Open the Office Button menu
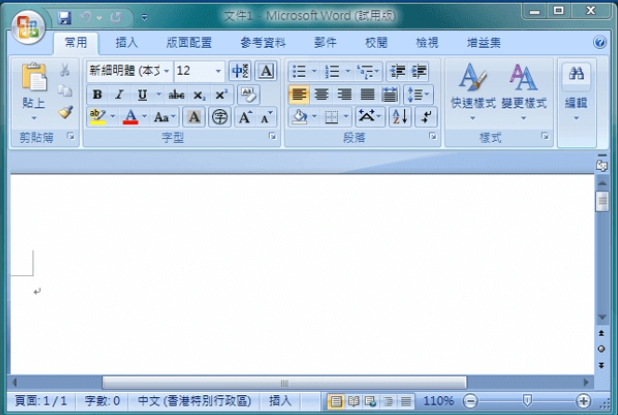 pos(28,28)
